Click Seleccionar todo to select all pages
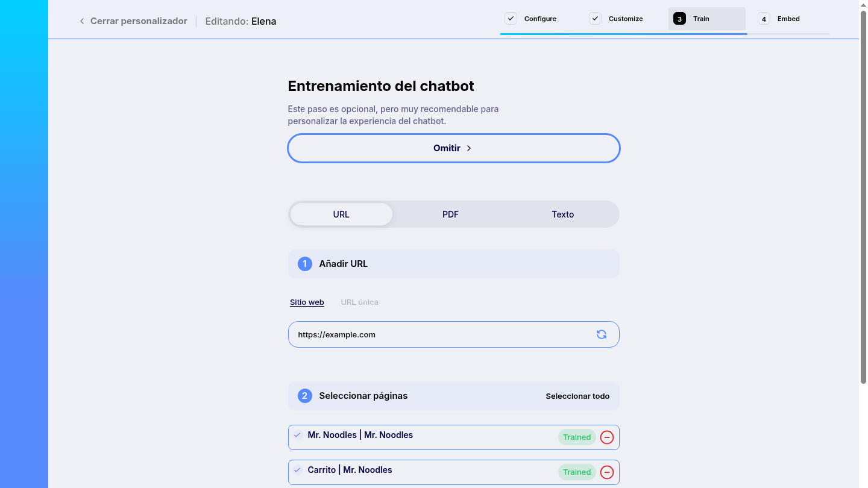The image size is (868, 488). point(577,396)
